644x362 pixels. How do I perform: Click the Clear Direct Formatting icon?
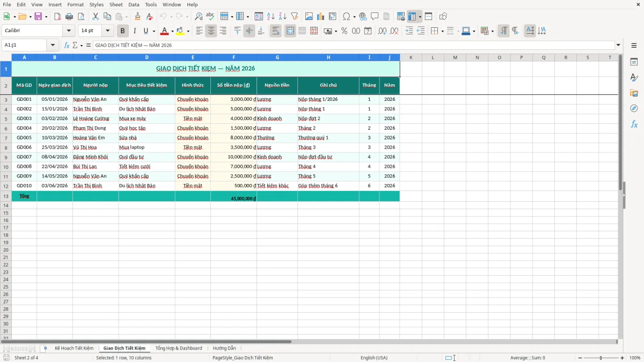coord(149,17)
